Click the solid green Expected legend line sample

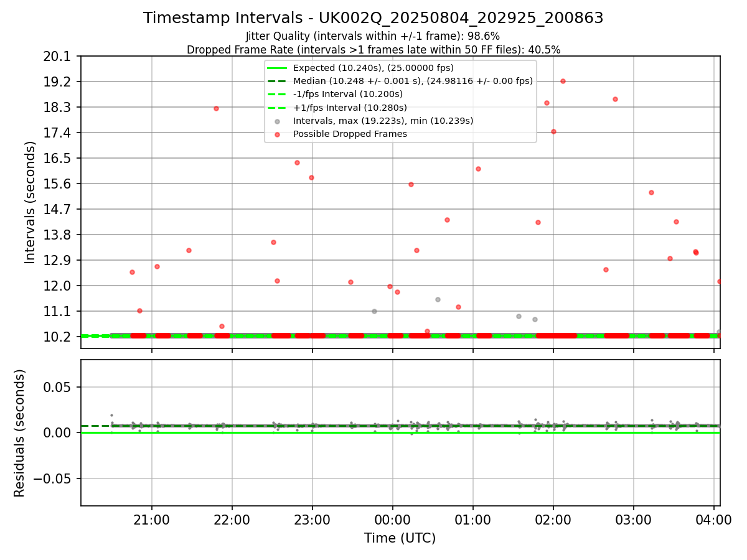coord(278,68)
